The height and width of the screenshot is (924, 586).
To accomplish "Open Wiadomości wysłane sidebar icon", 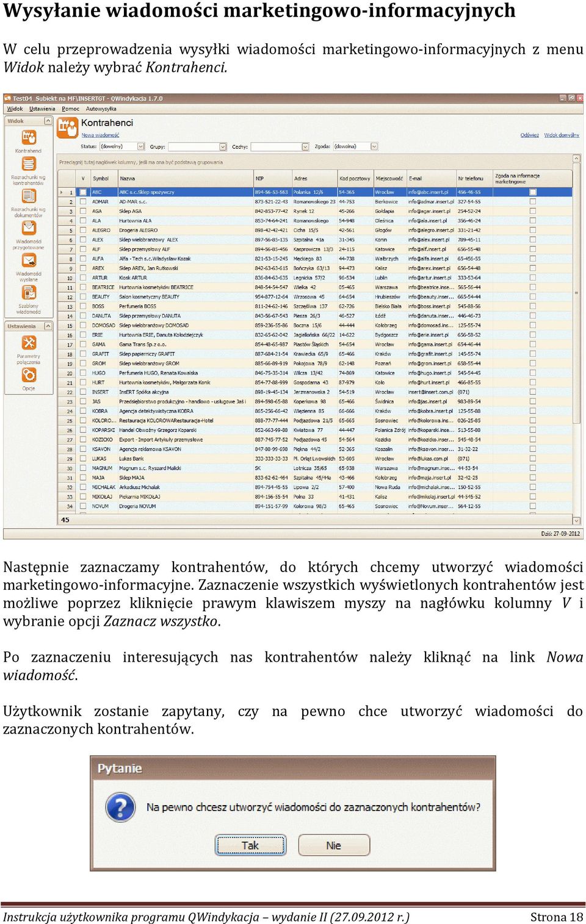I will click(x=29, y=260).
